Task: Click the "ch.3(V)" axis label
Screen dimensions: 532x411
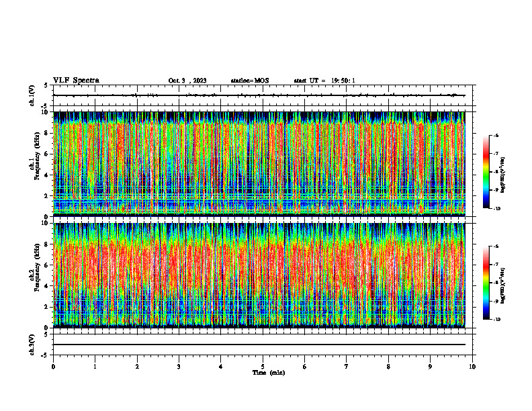Action: click(x=32, y=345)
